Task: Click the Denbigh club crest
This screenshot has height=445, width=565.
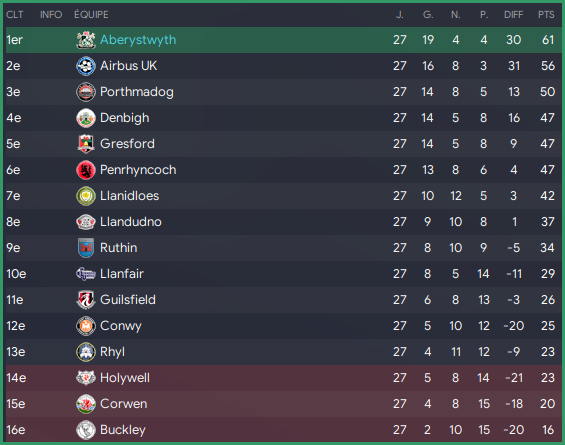Action: 86,118
